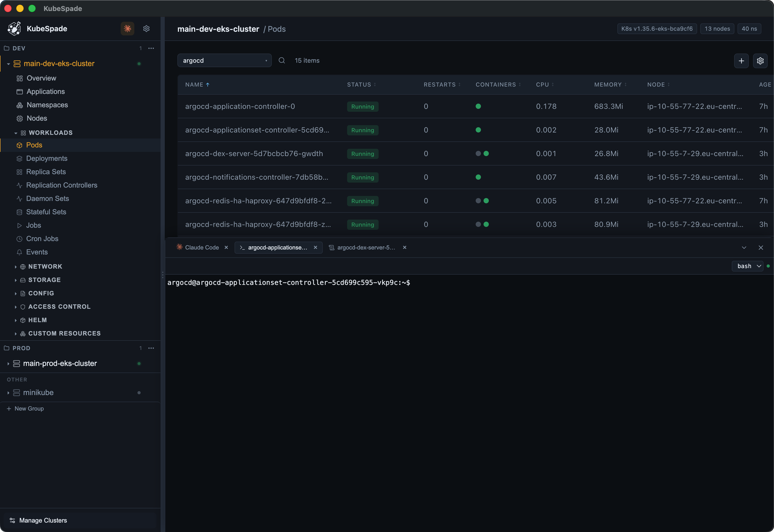Open Replication Controllers list
Image resolution: width=774 pixels, height=532 pixels.
pyautogui.click(x=61, y=185)
